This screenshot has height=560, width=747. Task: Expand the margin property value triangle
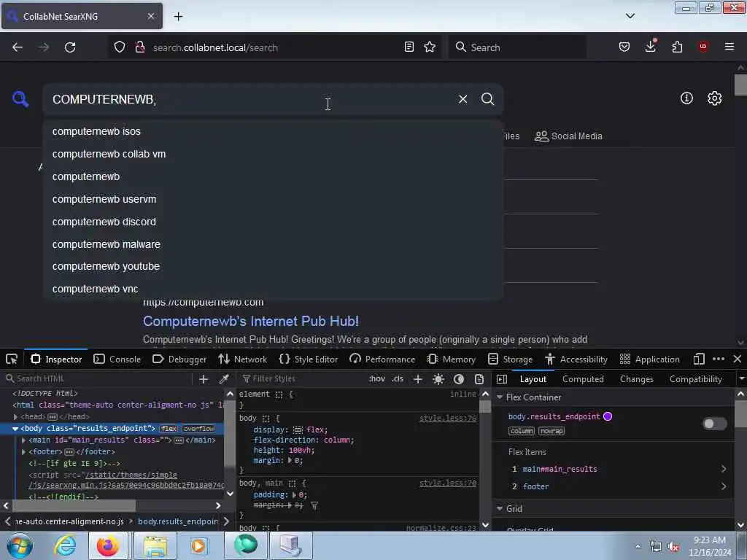tap(290, 461)
